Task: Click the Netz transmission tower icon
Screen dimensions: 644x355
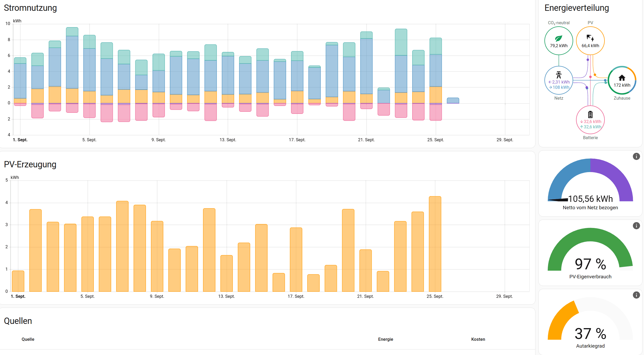Action: [x=558, y=75]
